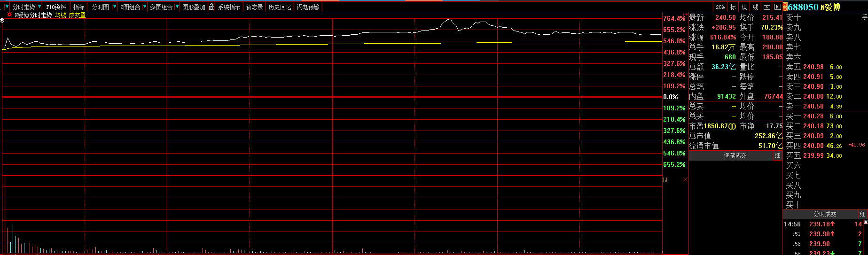Open 闪电预警 alert settings
Image resolution: width=868 pixels, height=255 pixels.
click(x=308, y=7)
